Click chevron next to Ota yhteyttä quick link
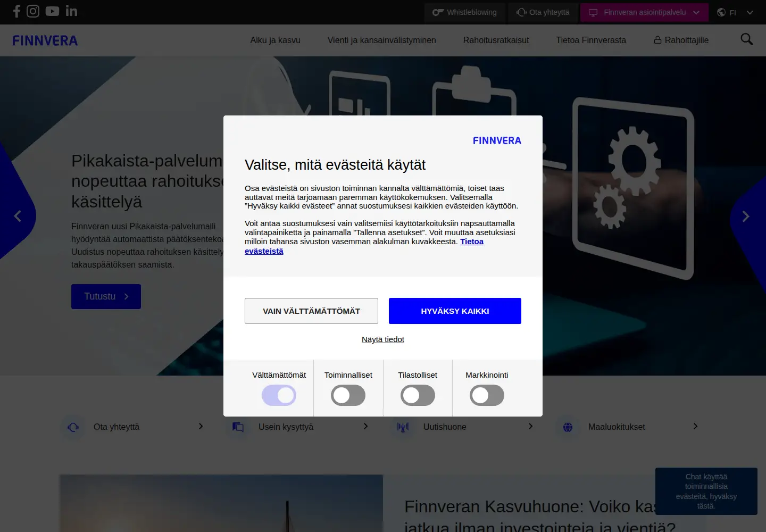This screenshot has height=532, width=766. coord(201,426)
